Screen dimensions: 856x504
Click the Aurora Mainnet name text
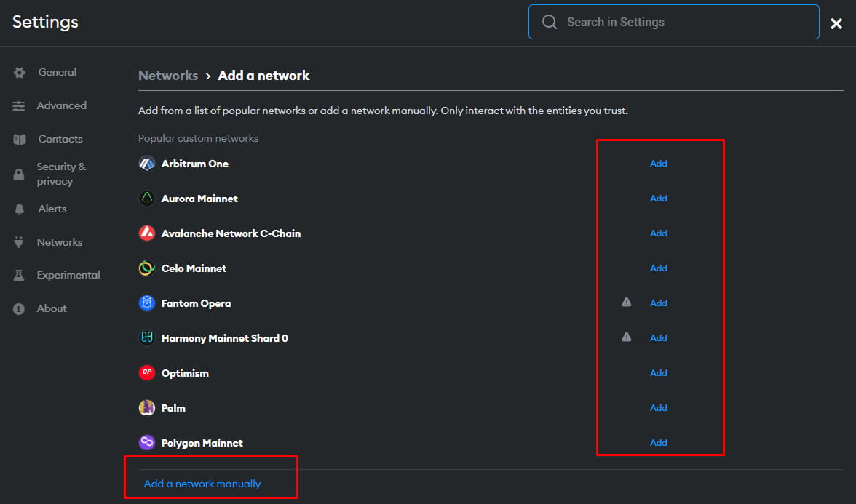coord(199,199)
